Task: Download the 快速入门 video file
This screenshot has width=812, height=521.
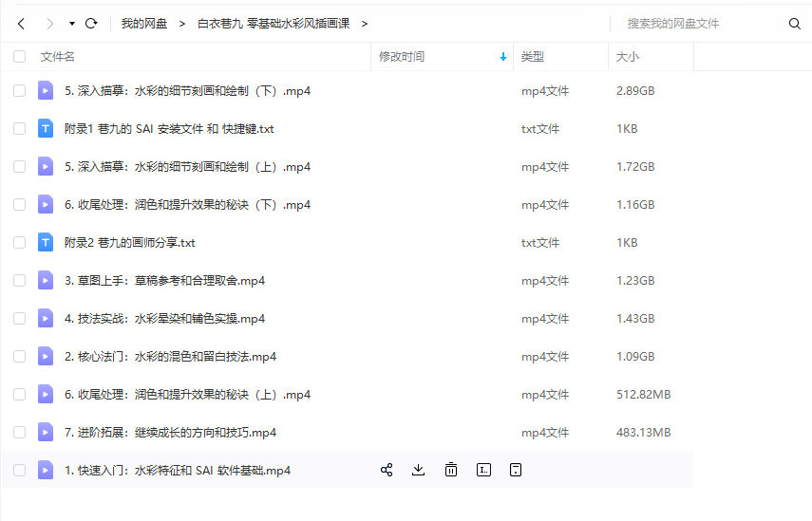Action: 418,470
